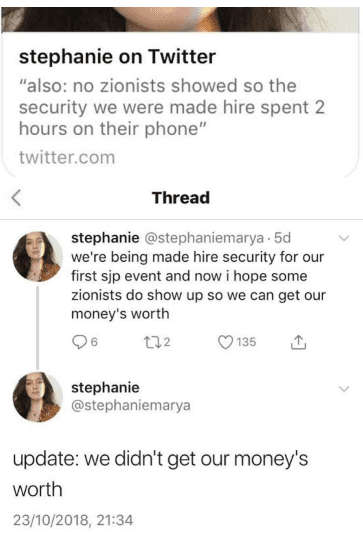Tap the back arrow beside Thread
This screenshot has width=363, height=533.
[x=16, y=198]
